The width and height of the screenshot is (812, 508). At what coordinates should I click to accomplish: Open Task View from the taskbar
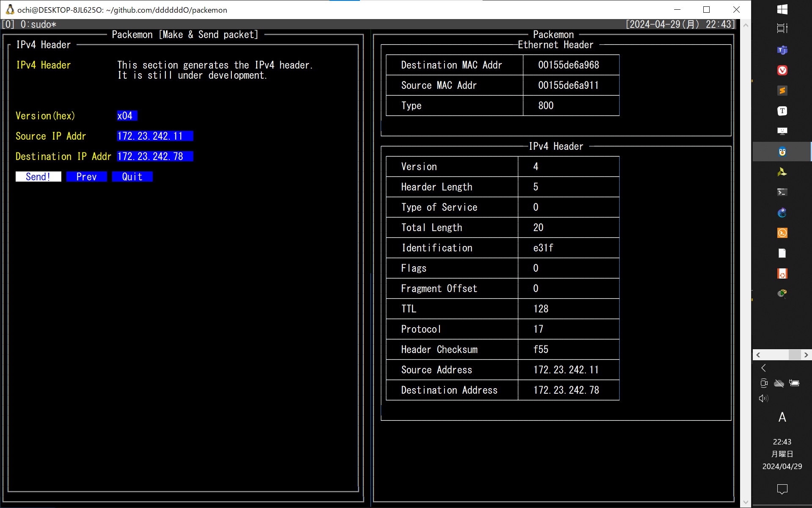(782, 28)
